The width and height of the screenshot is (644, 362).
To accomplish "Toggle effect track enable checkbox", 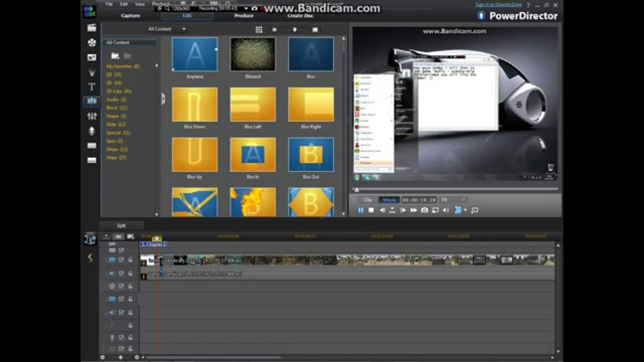I will pos(121,286).
